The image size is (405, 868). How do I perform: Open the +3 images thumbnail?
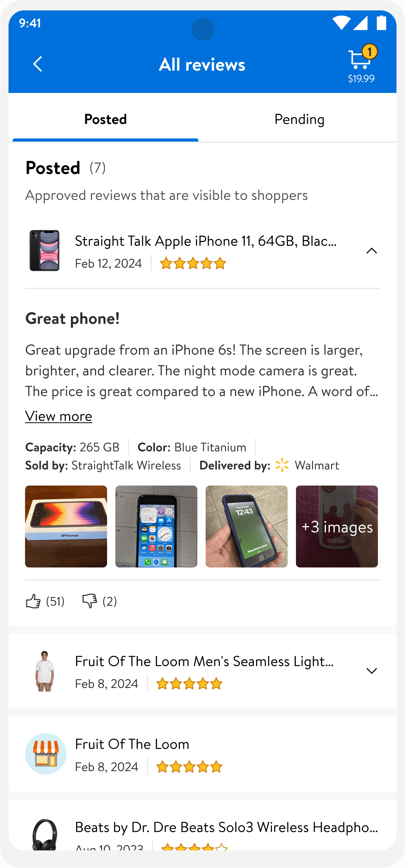point(337,526)
